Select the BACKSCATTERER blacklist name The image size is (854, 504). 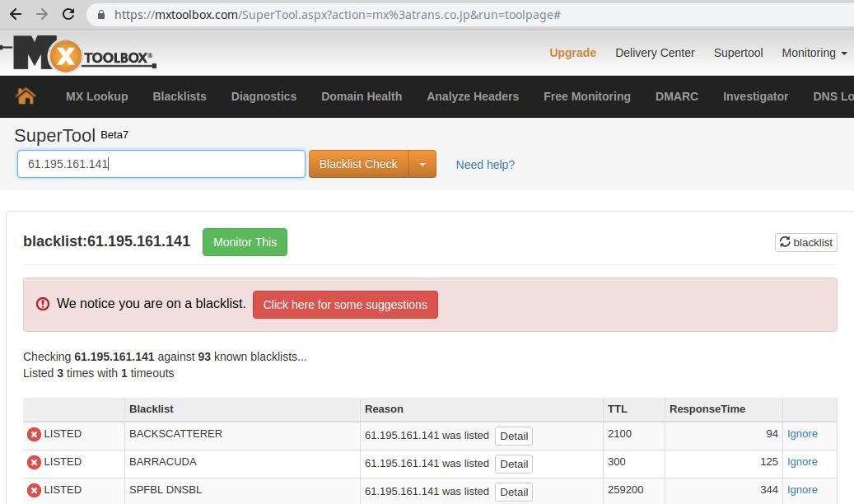tap(176, 434)
